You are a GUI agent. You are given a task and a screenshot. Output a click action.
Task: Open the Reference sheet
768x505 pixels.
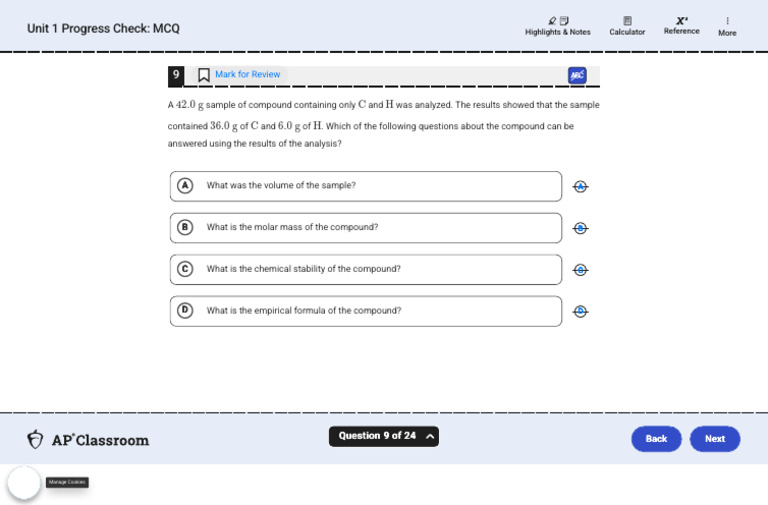coord(681,26)
